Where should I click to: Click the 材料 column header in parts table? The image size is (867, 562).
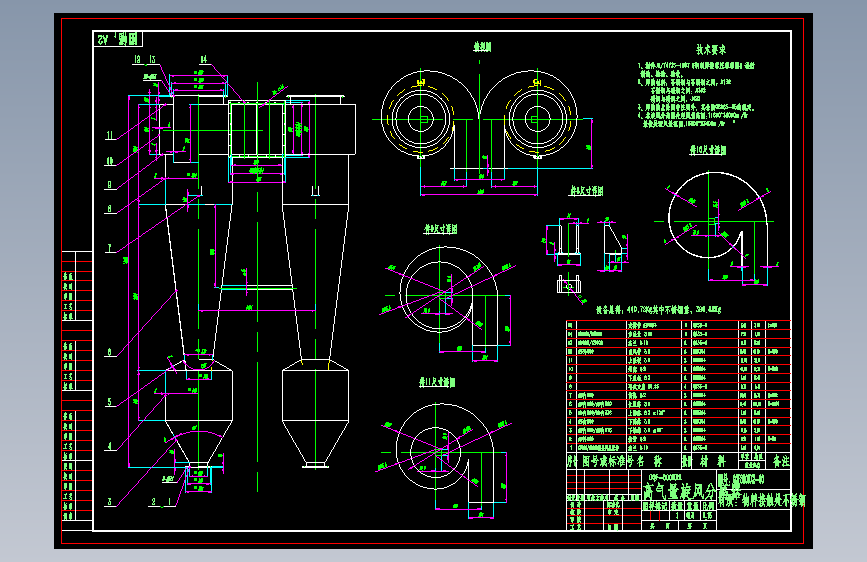[714, 461]
